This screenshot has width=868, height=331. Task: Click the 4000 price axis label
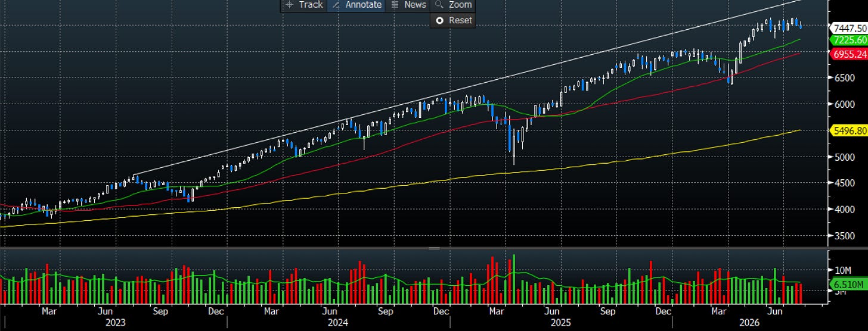coord(846,210)
